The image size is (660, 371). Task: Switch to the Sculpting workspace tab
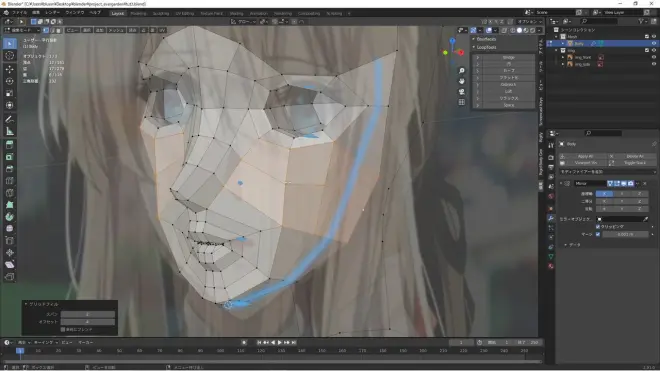[x=160, y=13]
